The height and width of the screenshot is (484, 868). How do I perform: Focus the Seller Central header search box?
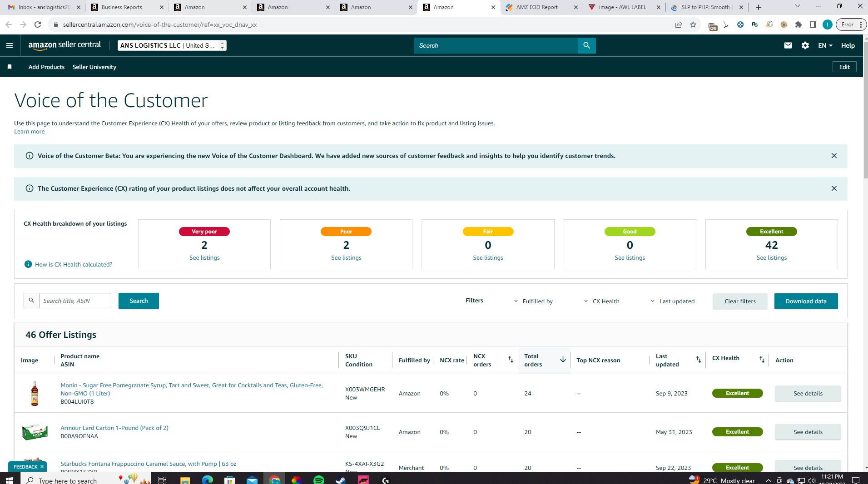(x=496, y=45)
